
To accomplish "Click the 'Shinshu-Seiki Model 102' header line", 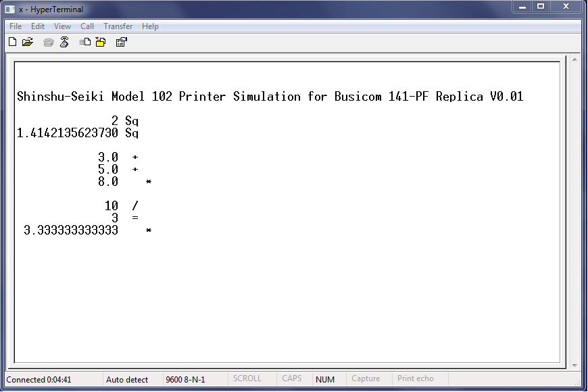I will pyautogui.click(x=270, y=97).
